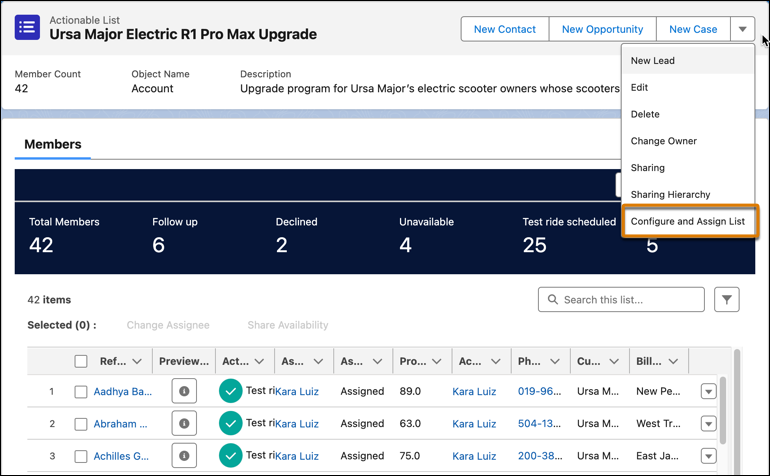
Task: Click the Declined 2 metric tile
Action: [297, 237]
